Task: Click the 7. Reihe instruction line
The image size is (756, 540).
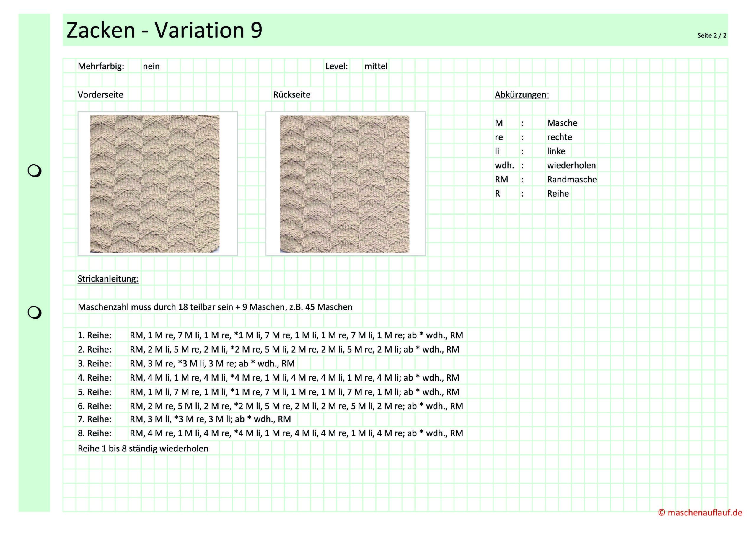Action: (x=210, y=419)
